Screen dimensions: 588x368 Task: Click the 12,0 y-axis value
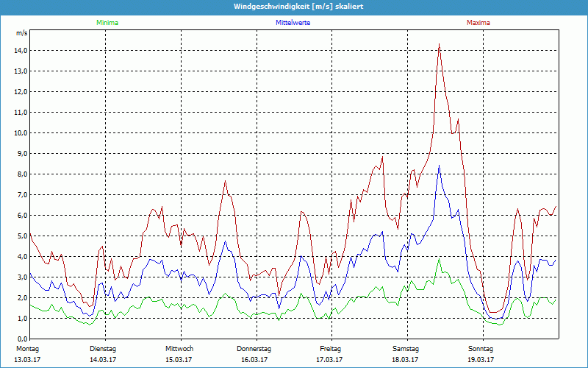click(21, 92)
